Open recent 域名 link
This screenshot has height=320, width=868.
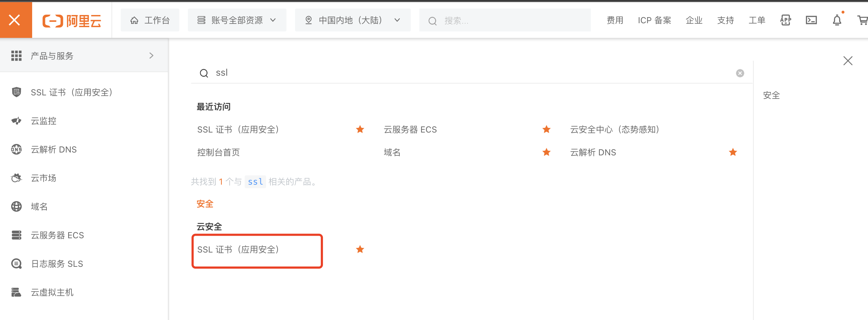392,152
